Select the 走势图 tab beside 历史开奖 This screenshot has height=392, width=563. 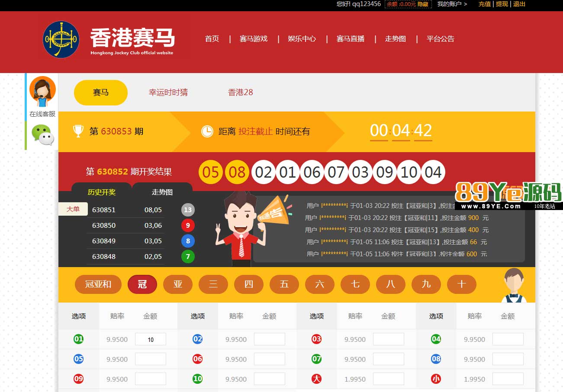162,192
